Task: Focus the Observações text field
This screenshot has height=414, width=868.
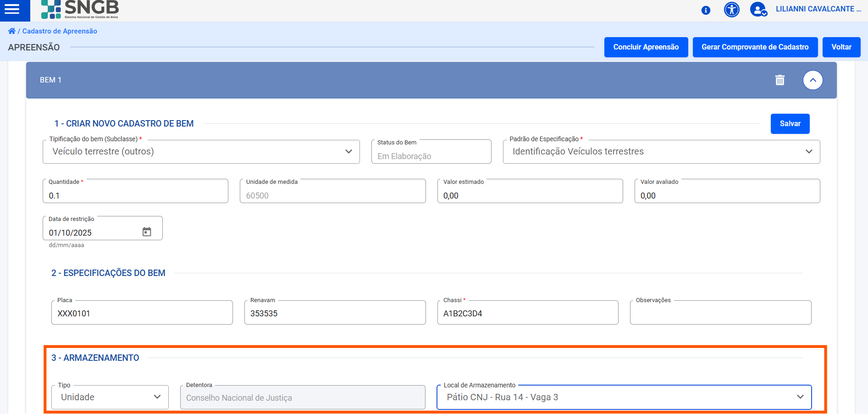Action: [x=720, y=314]
